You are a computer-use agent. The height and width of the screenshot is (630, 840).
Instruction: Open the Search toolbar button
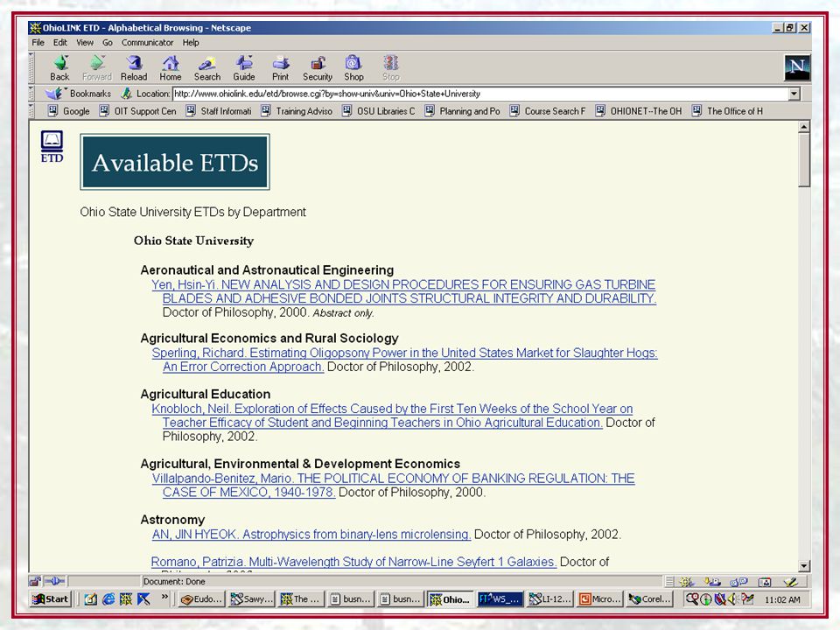tap(207, 68)
